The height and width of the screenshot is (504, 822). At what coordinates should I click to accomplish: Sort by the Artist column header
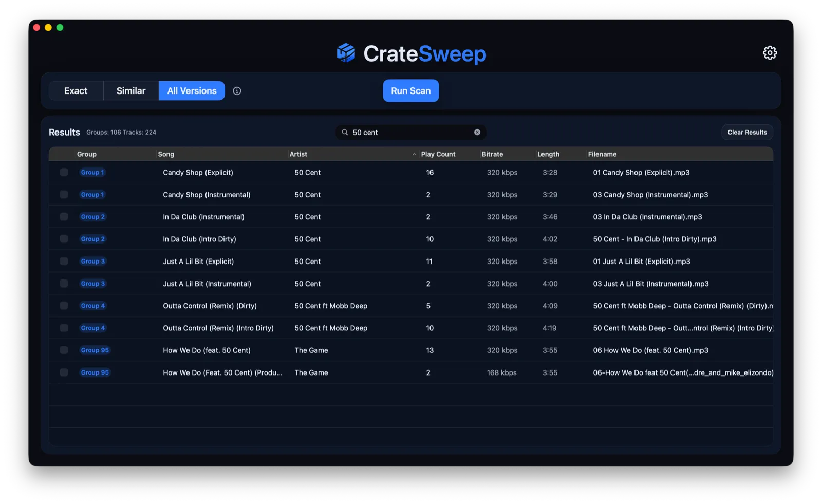[298, 154]
